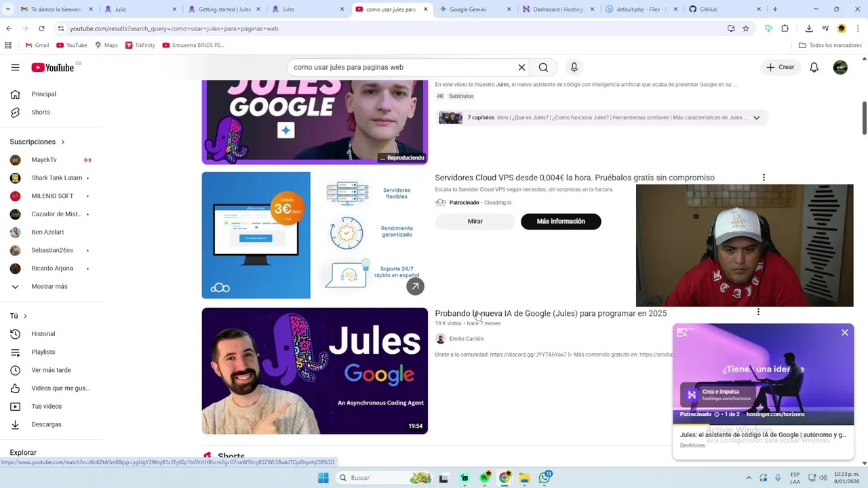Image resolution: width=868 pixels, height=488 pixels.
Task: Open Chrome extensions puzzle icon
Action: tap(785, 28)
